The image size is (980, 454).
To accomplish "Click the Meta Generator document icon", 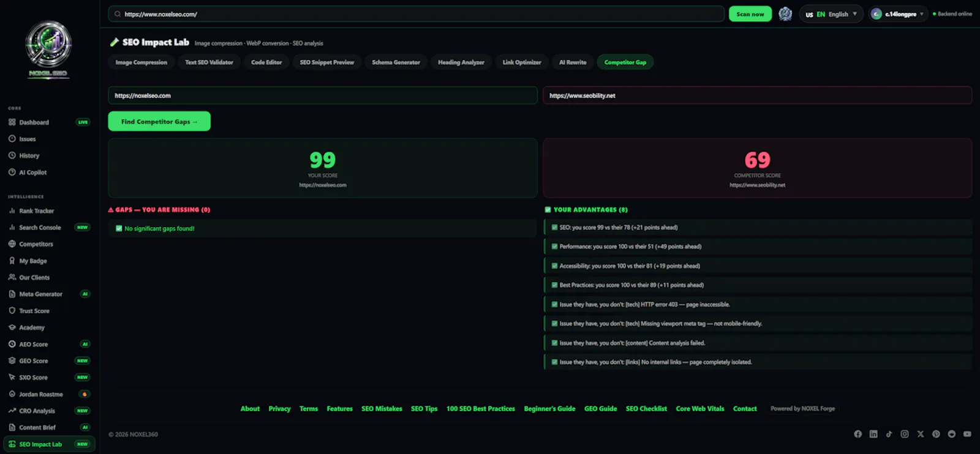I will pyautogui.click(x=12, y=294).
